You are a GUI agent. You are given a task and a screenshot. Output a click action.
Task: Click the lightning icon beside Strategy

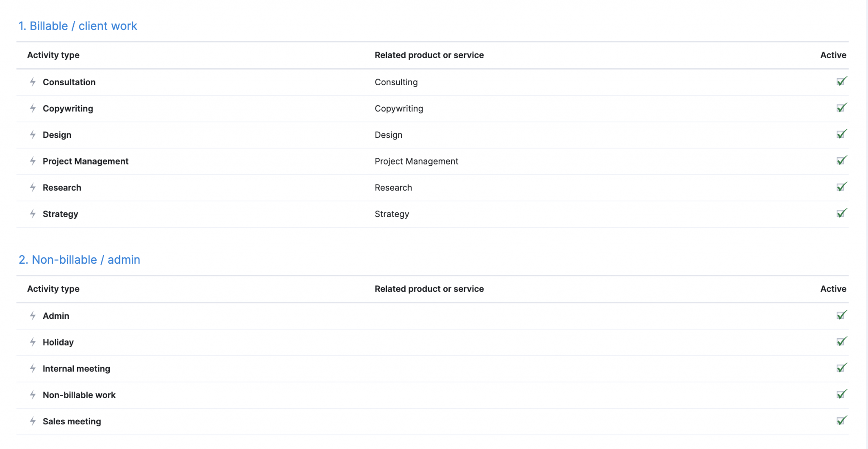point(33,214)
